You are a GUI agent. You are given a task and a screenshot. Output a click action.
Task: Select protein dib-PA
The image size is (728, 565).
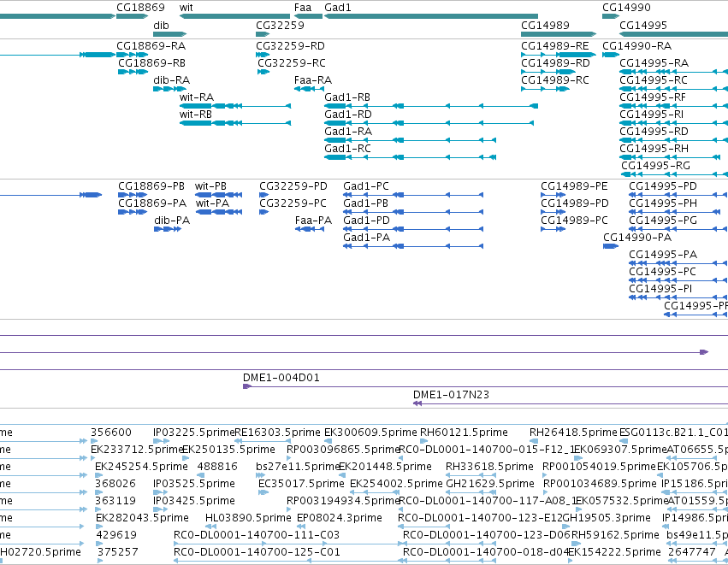168,229
